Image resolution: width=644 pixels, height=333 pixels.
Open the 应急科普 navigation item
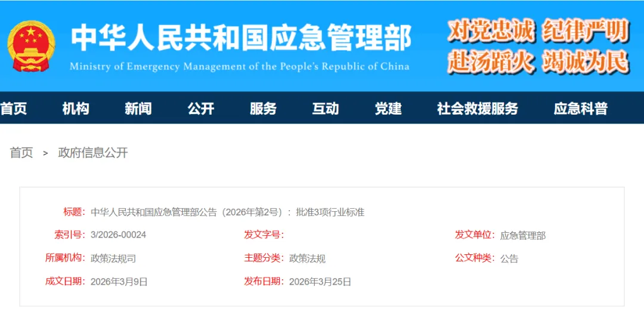tap(581, 109)
